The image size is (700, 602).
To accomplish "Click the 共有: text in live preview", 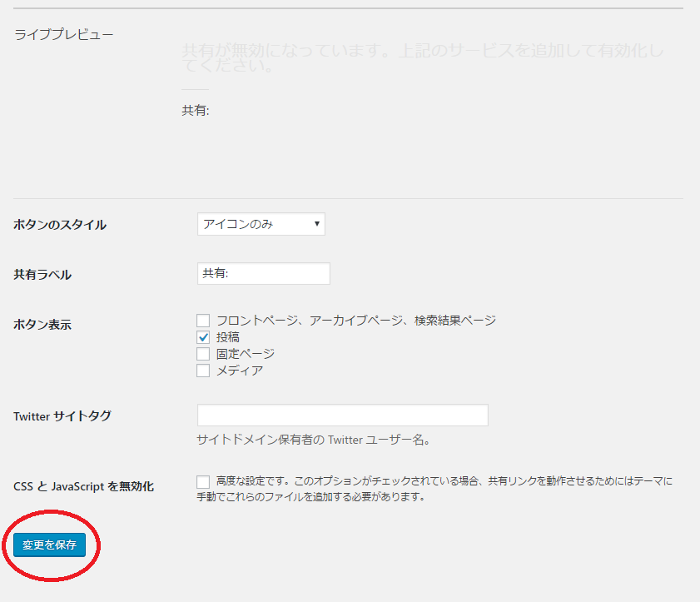I will click(x=196, y=110).
